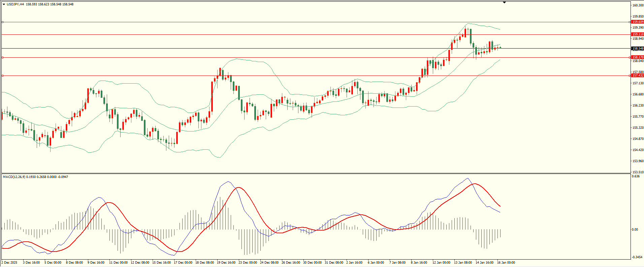The width and height of the screenshot is (644, 267).
Task: Click the -0.3454 MACD scale value
Action: [637, 257]
